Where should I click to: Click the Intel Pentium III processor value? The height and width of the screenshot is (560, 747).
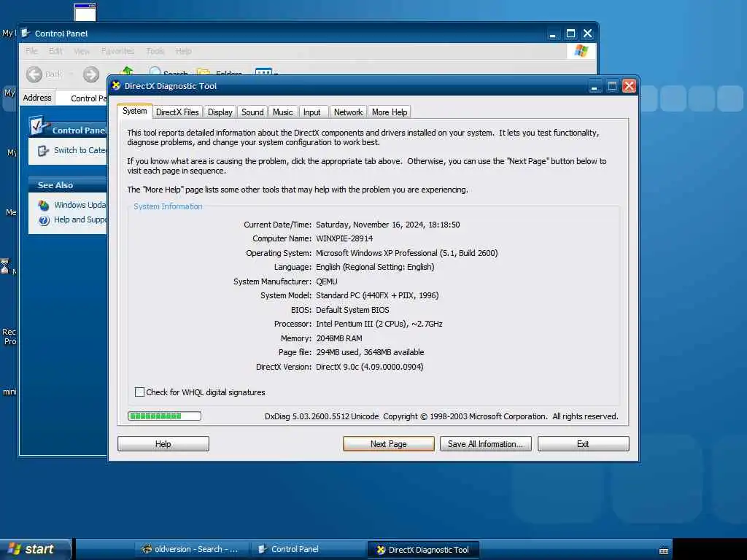click(x=379, y=324)
